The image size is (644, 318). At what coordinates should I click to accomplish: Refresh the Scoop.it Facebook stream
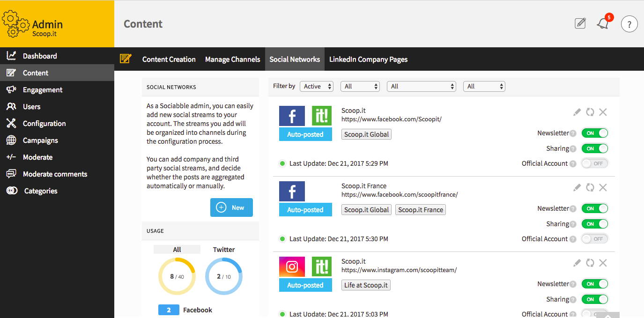pos(590,112)
